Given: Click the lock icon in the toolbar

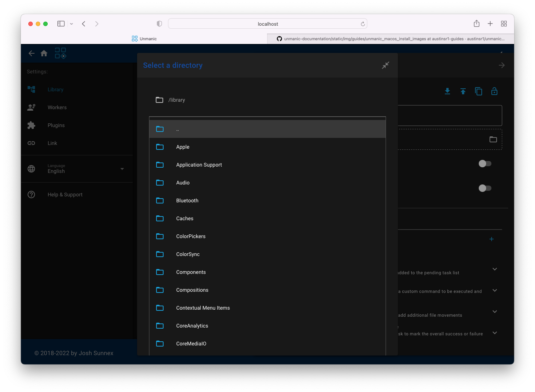Looking at the screenshot, I should click(x=494, y=91).
